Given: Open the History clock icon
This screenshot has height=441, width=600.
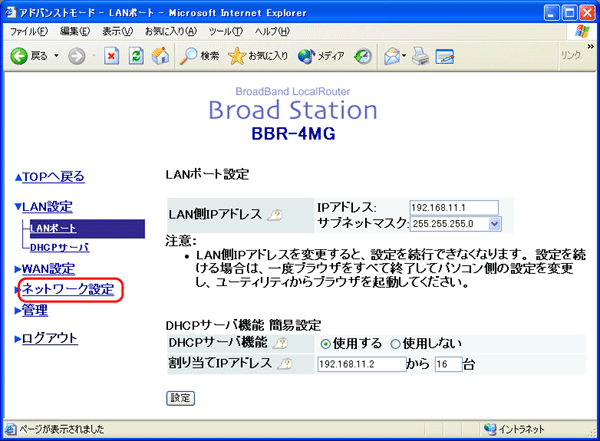Looking at the screenshot, I should click(x=362, y=56).
